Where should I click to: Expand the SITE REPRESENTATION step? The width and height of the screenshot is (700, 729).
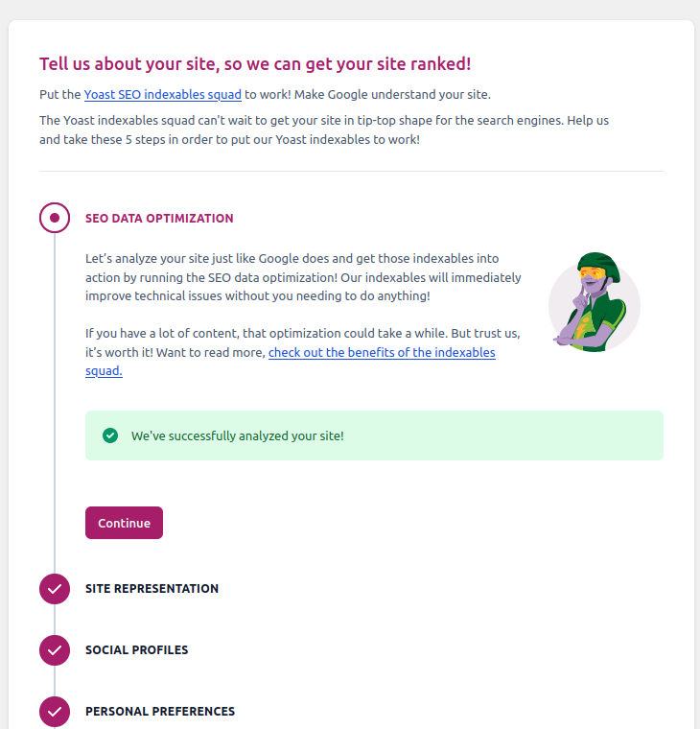[152, 589]
